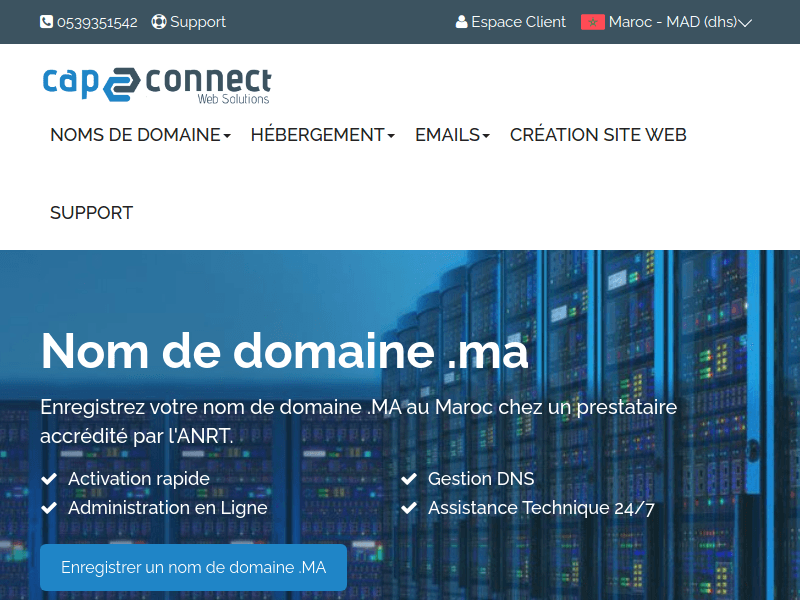Screen dimensions: 800x600
Task: Select CRÉATION SITE WEB in the navigation
Action: tap(597, 134)
